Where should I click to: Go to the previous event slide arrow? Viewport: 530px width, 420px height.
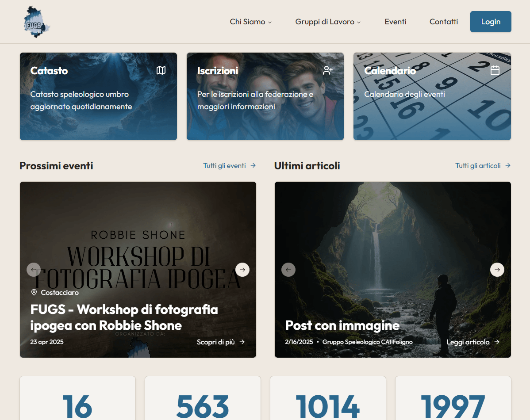coord(34,270)
